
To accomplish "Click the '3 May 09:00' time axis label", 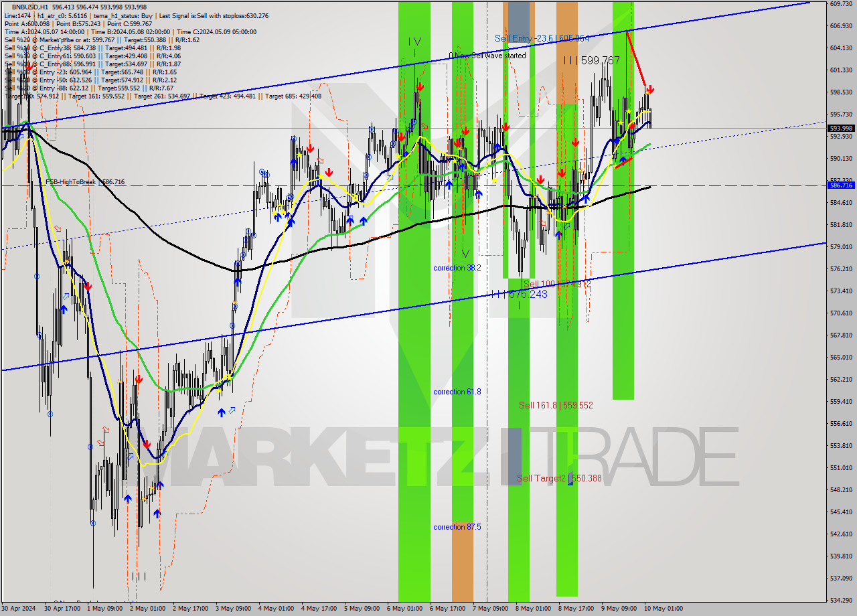I will click(x=233, y=609).
